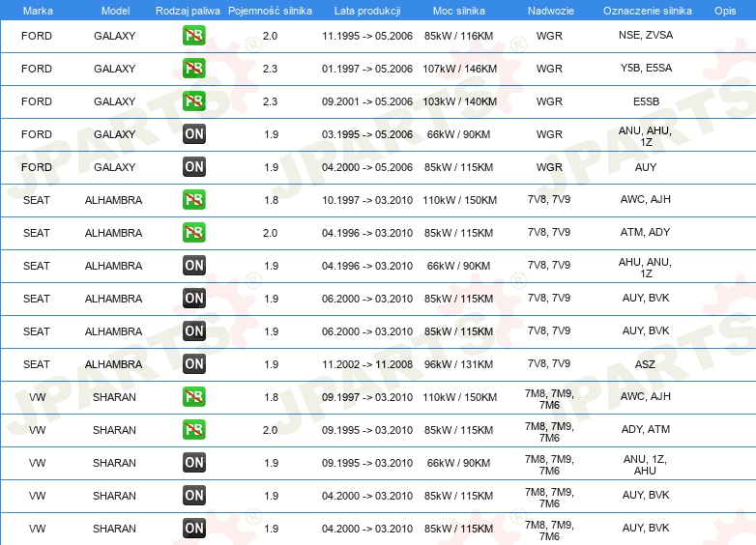Select engine code cell 'ASZ'
The width and height of the screenshot is (756, 545).
[x=645, y=363]
